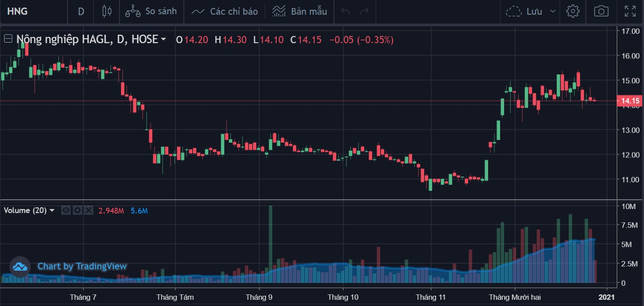The width and height of the screenshot is (644, 306).
Task: Open Volume indicator settings gear
Action: coord(77,210)
